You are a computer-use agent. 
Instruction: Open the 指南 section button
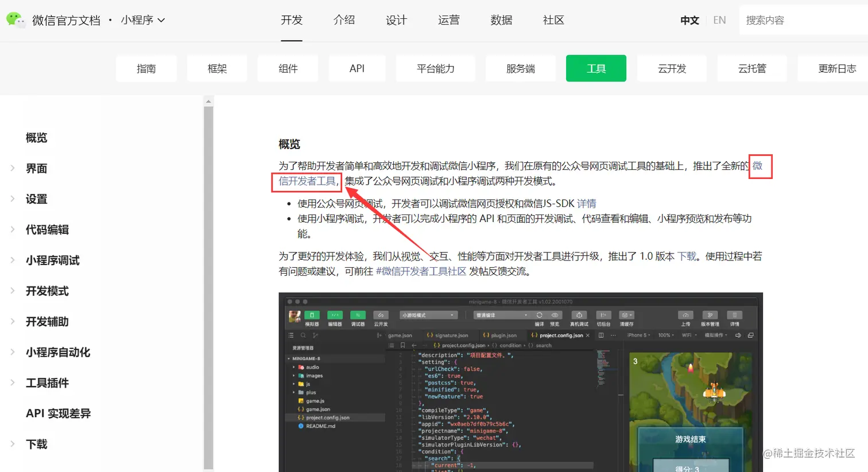(146, 68)
